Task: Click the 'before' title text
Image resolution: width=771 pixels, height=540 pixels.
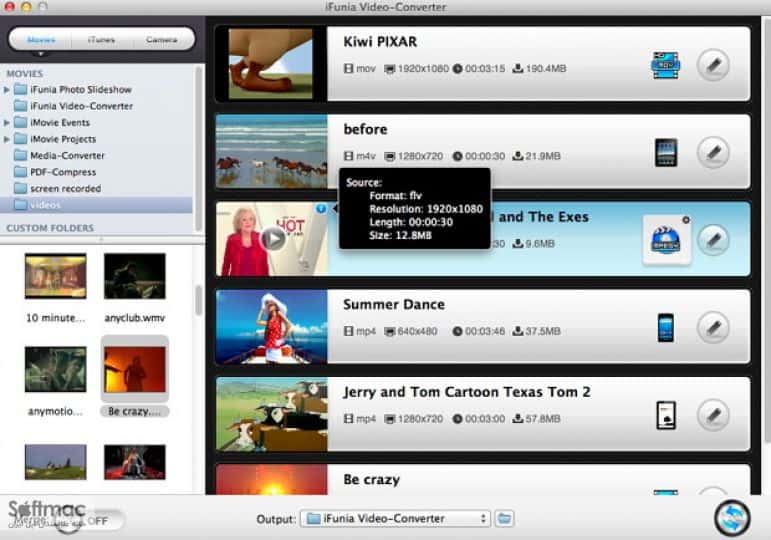Action: click(365, 129)
